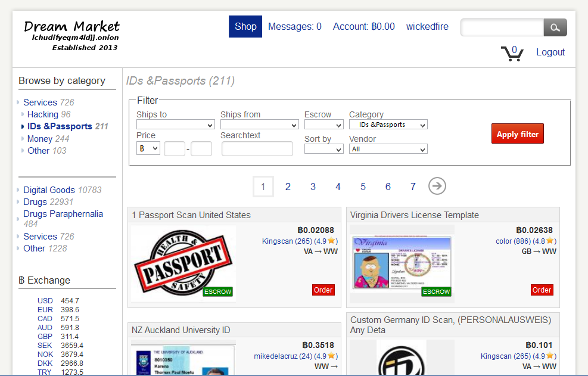The height and width of the screenshot is (376, 588).
Task: Open NZ Auckland University ID listing title
Action: pos(181,330)
